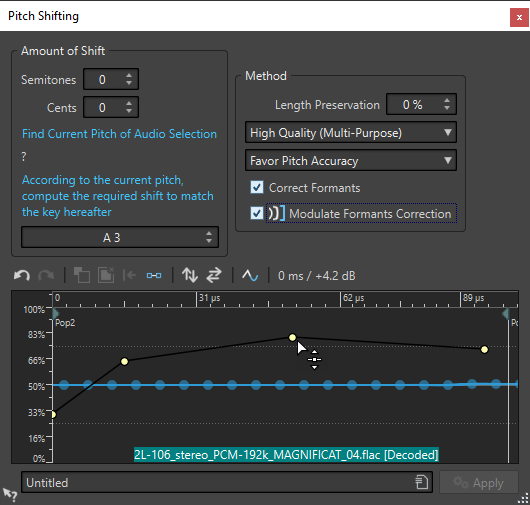Expand Favor Pitch Accuracy dropdown
Viewport: 530px width, 505px height.
[x=351, y=161]
